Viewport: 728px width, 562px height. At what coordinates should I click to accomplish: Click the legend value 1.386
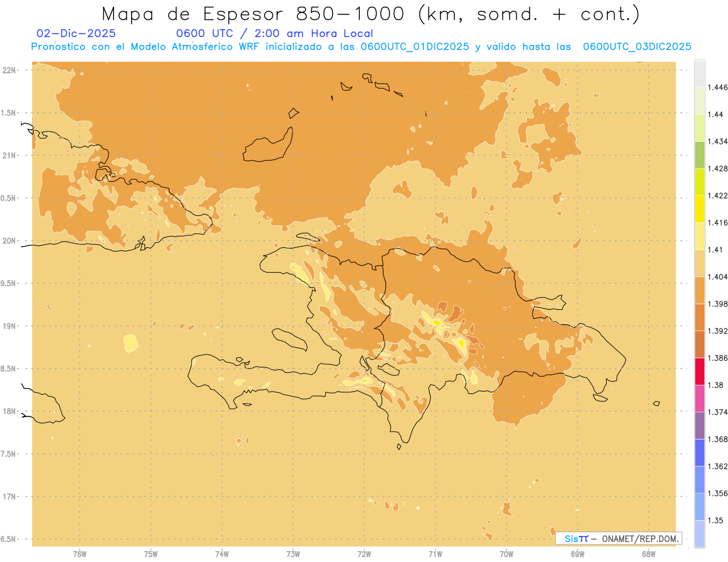pos(717,358)
